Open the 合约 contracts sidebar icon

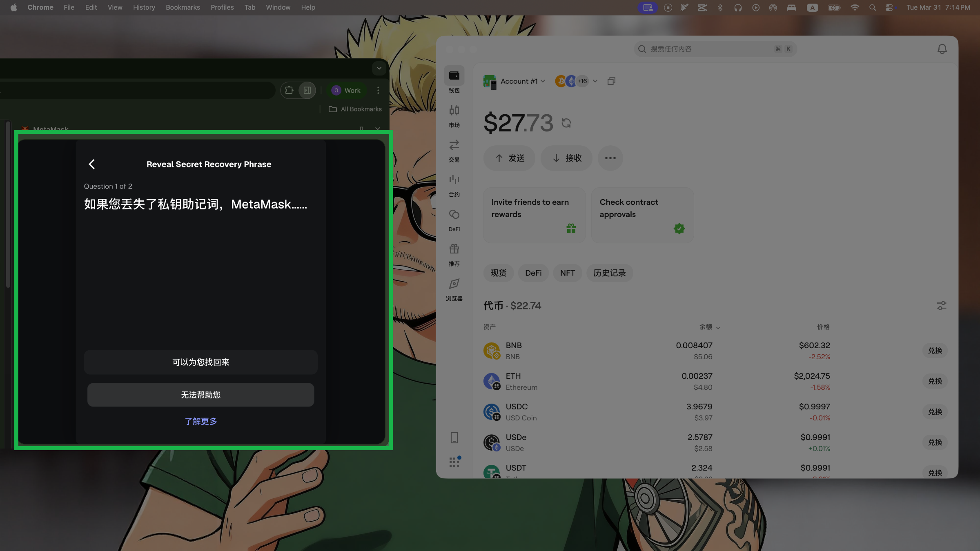[454, 185]
